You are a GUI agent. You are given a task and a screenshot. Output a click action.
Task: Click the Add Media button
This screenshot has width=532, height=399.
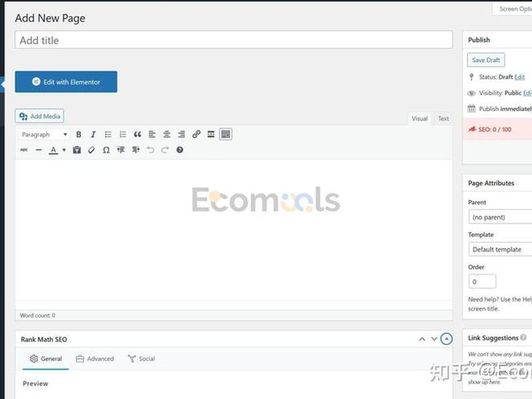[39, 116]
